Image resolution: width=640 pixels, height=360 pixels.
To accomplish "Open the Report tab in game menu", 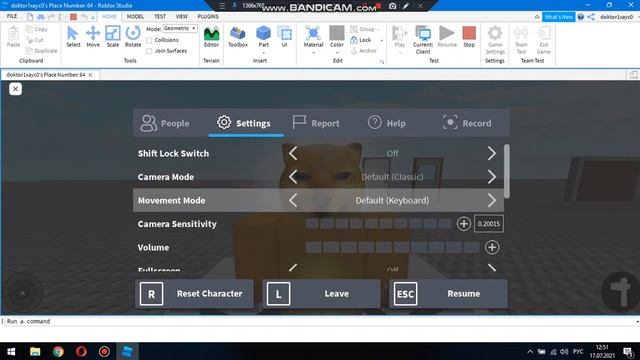I will click(316, 123).
